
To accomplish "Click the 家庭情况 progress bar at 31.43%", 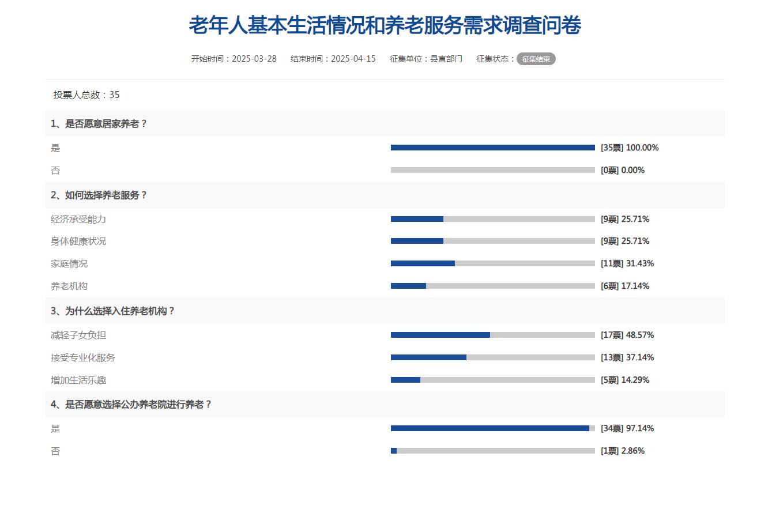I will click(x=492, y=263).
